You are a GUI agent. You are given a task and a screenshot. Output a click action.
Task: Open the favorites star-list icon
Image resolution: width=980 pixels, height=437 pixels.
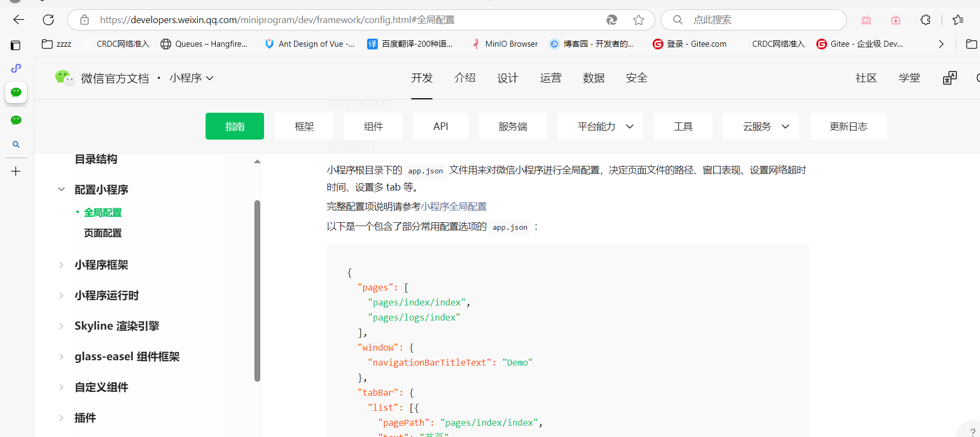point(958,20)
